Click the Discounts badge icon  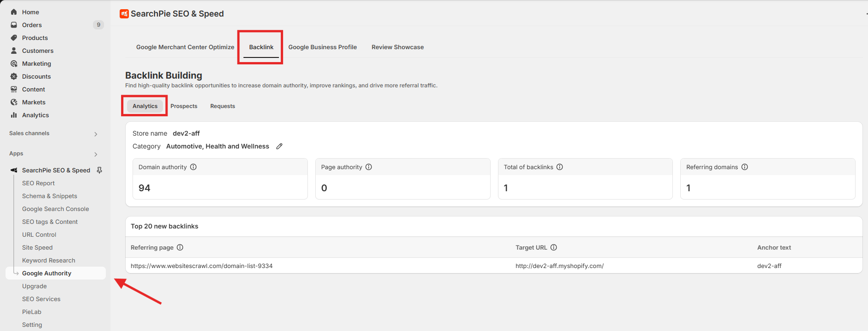pos(14,76)
